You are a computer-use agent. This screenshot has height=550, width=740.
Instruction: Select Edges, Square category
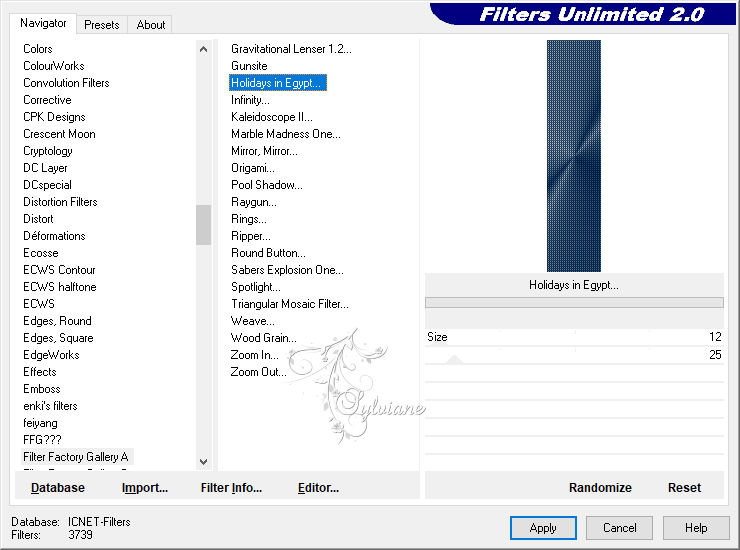coord(58,338)
